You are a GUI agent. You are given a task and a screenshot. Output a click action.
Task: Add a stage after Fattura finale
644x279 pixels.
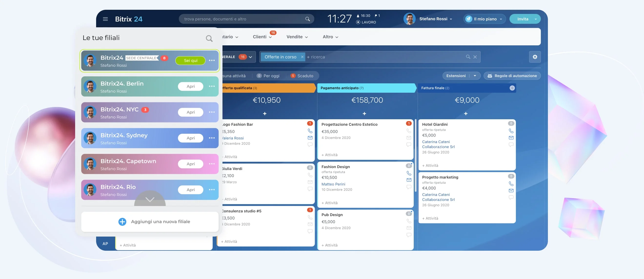(x=512, y=88)
